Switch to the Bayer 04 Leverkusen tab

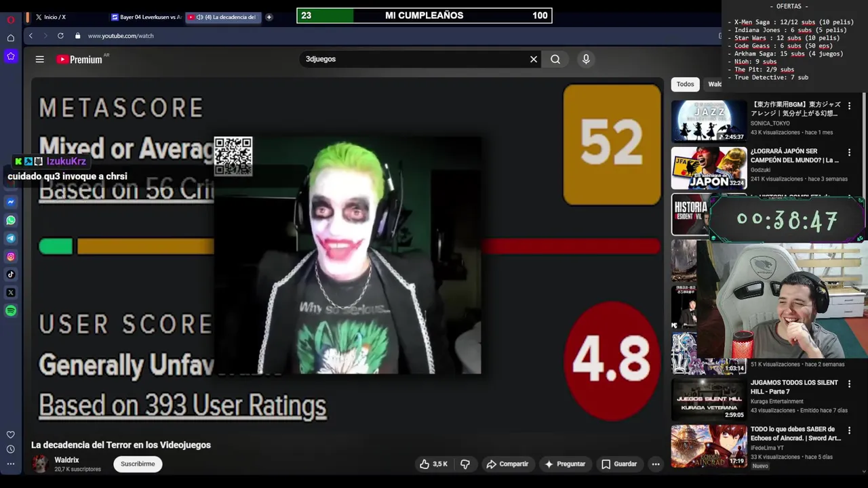click(x=146, y=17)
